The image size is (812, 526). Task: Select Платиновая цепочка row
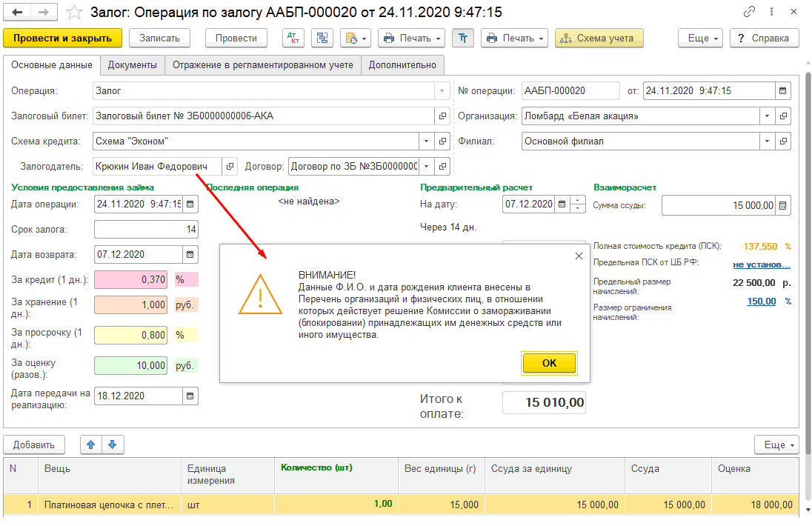pyautogui.click(x=401, y=505)
